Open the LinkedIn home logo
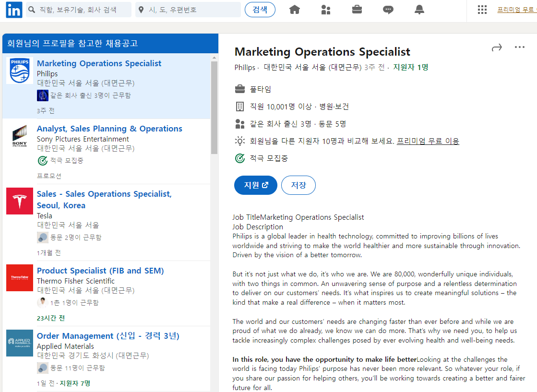This screenshot has height=392, width=537. [14, 10]
